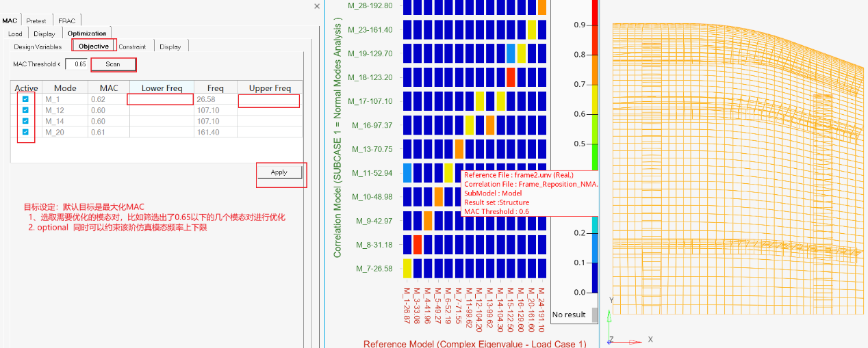Toggle Active checkbox for mode M_12
The image size is (868, 348).
(25, 110)
